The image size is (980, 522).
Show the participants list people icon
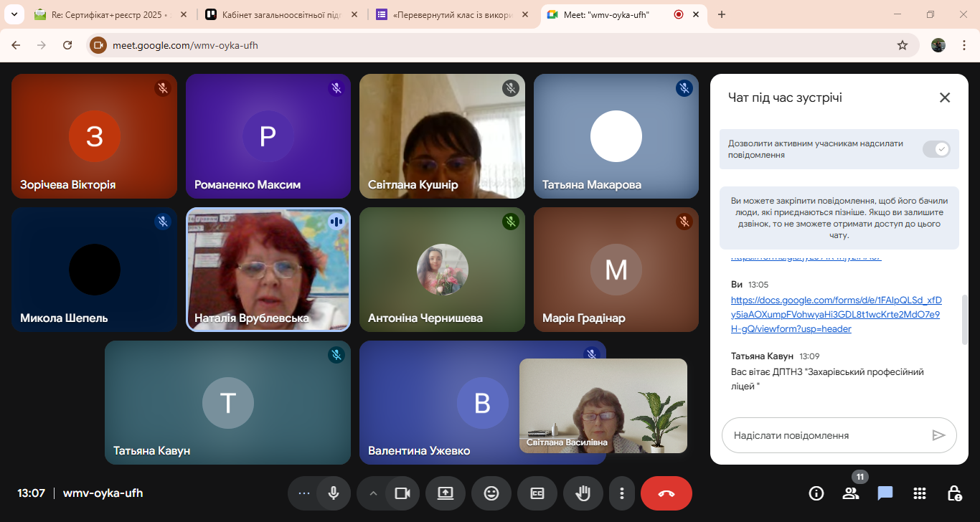pos(851,493)
